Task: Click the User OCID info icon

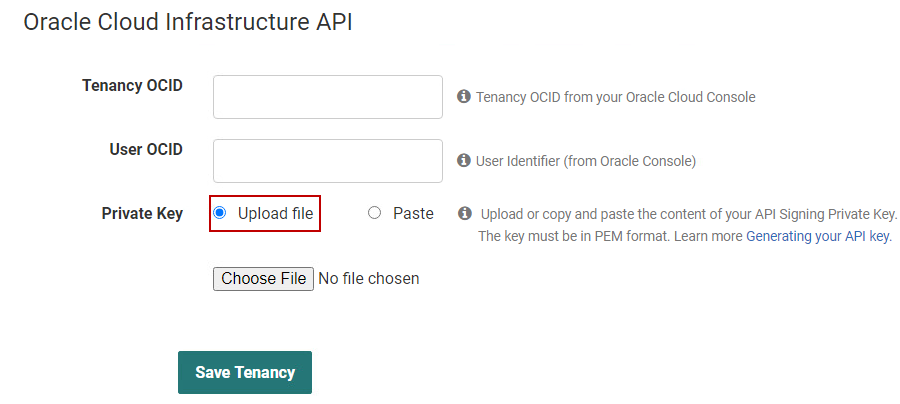Action: coord(464,161)
